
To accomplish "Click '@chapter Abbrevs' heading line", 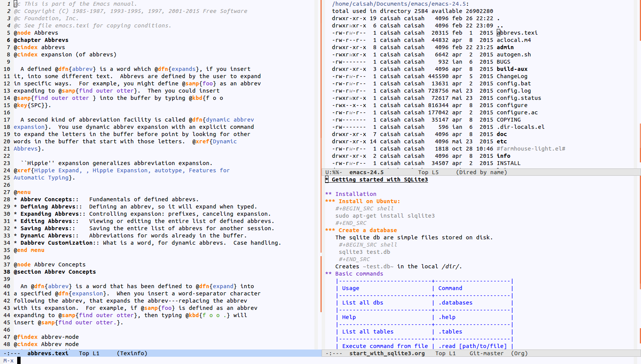I will (41, 40).
